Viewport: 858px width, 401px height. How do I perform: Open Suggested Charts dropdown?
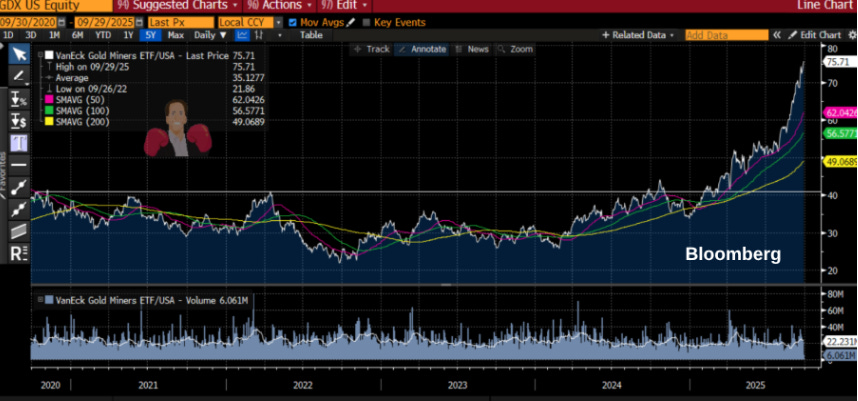(178, 5)
